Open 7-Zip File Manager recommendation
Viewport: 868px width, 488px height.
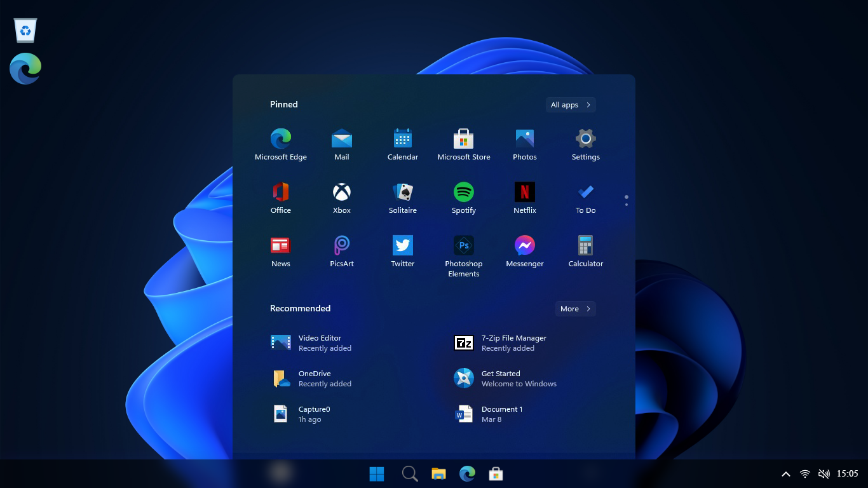pos(501,343)
